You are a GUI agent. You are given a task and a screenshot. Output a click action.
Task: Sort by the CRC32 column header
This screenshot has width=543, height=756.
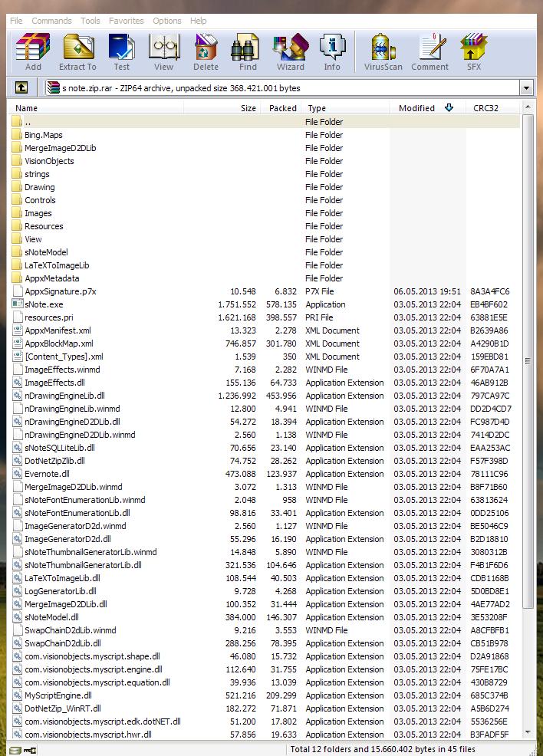click(493, 108)
